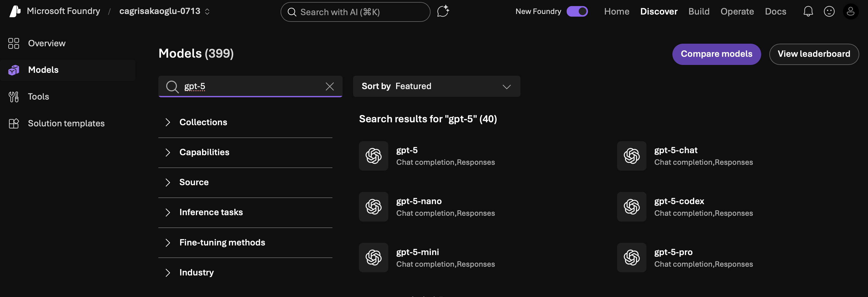
Task: Clear the gpt-5 search query
Action: click(x=330, y=86)
